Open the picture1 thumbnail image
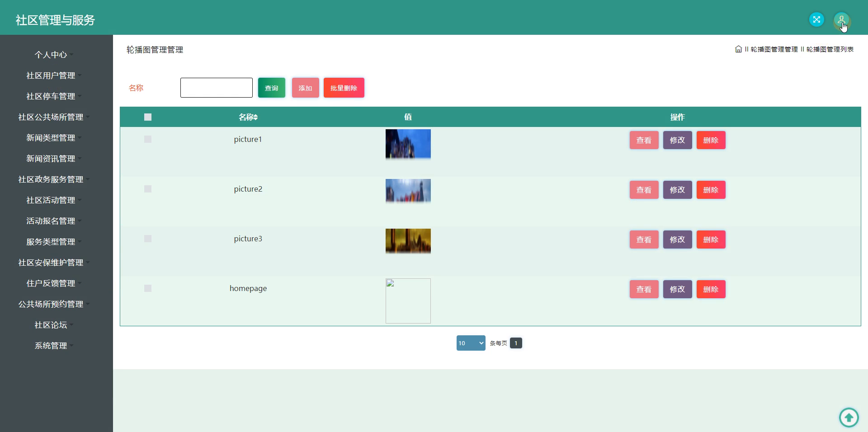868x432 pixels. pyautogui.click(x=408, y=144)
